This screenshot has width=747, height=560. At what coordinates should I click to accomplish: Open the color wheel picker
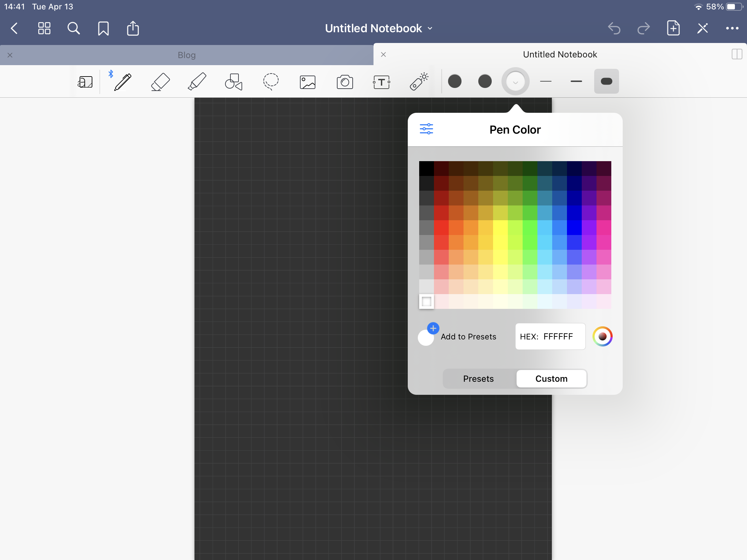pyautogui.click(x=602, y=336)
